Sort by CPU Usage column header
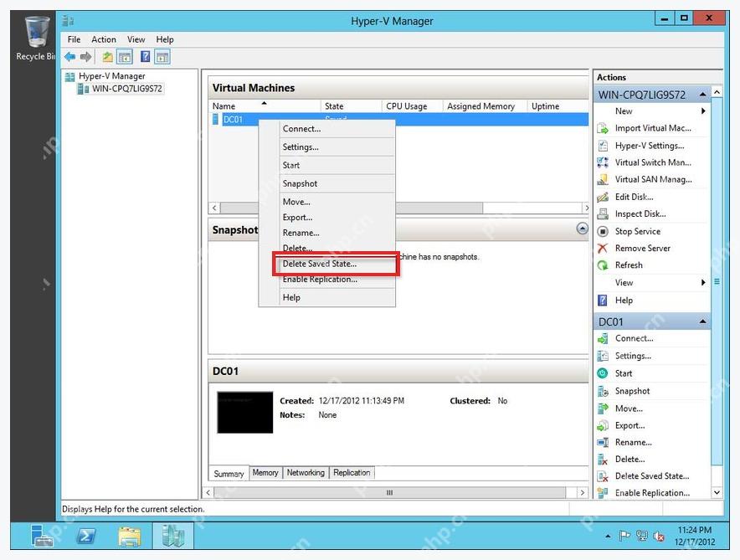 (x=412, y=106)
